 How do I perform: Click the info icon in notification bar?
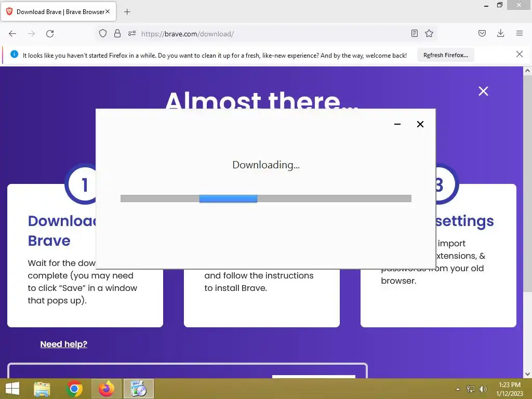[x=14, y=54]
